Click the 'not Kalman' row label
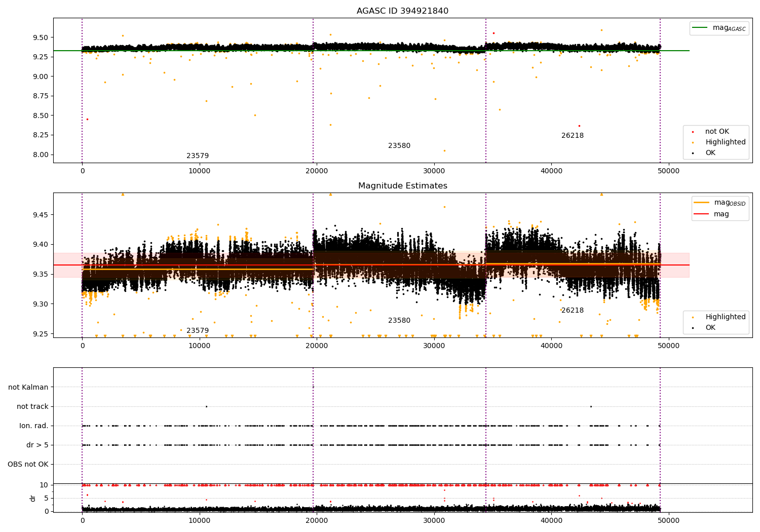Viewport: 760px width, 532px height. click(28, 388)
